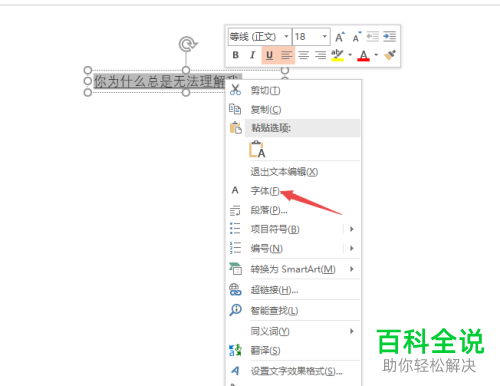Open text highlight color dropdown arrow

[350, 55]
